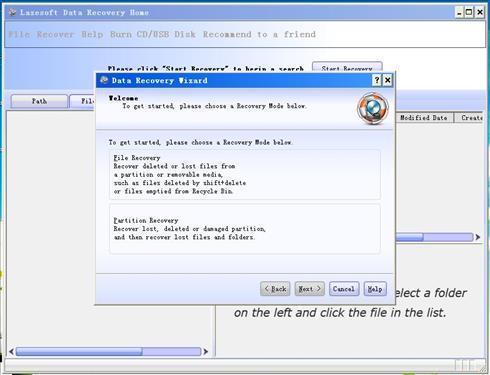Click the Start Recovery button
The image size is (490, 375).
click(x=347, y=68)
